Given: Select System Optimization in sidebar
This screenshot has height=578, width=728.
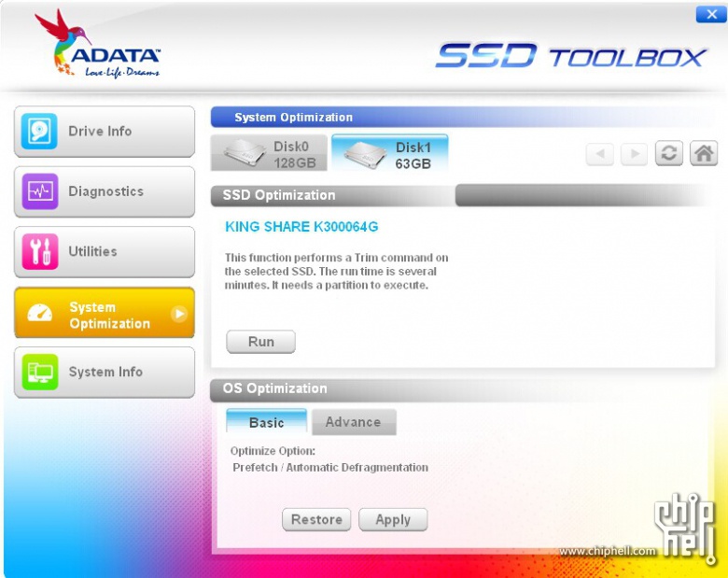Looking at the screenshot, I should [105, 313].
